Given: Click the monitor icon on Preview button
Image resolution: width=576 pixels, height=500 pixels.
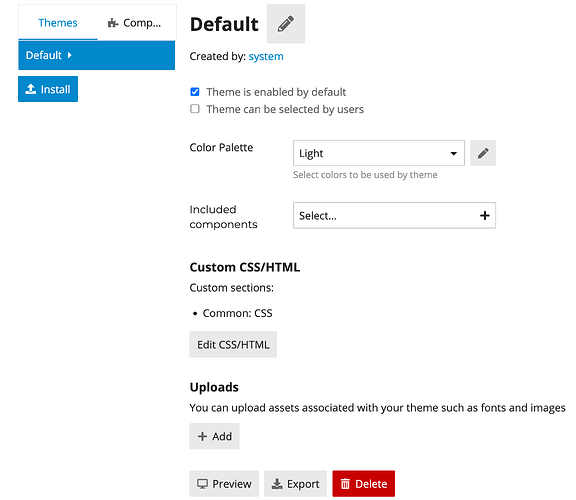Looking at the screenshot, I should pos(202,483).
